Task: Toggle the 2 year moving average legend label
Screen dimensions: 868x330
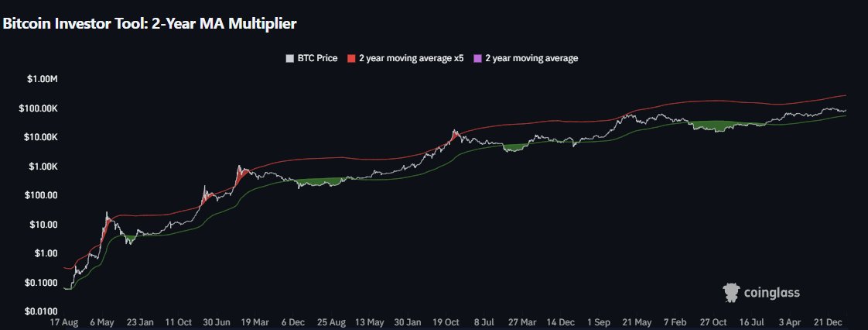Action: pyautogui.click(x=531, y=58)
